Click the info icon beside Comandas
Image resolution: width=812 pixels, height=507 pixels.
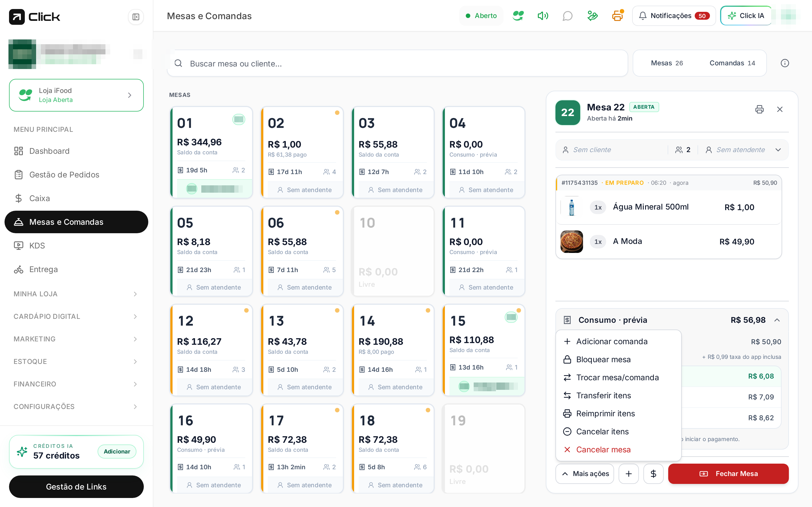pos(785,63)
